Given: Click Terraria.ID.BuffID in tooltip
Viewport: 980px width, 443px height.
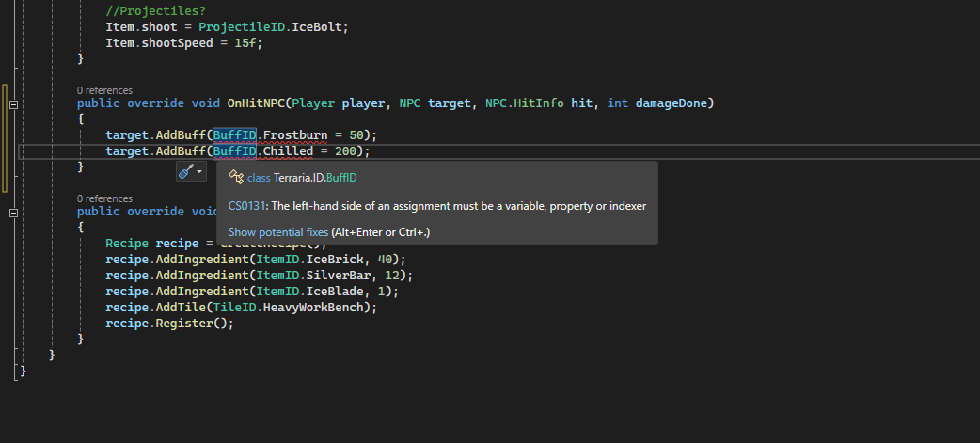Looking at the screenshot, I should click(315, 178).
